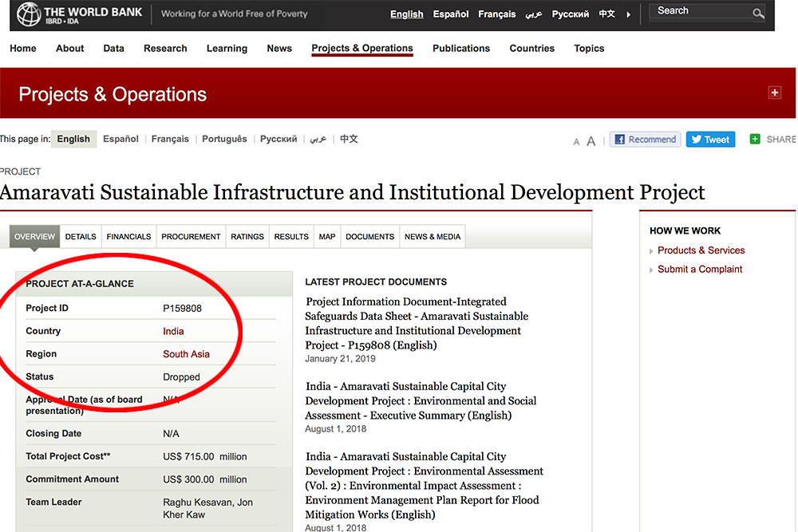Open the Topics menu item

click(589, 49)
